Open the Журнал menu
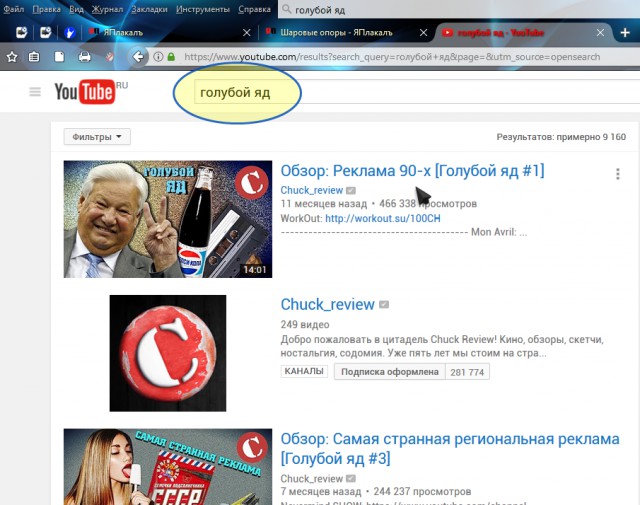This screenshot has height=505, width=640. pyautogui.click(x=107, y=9)
